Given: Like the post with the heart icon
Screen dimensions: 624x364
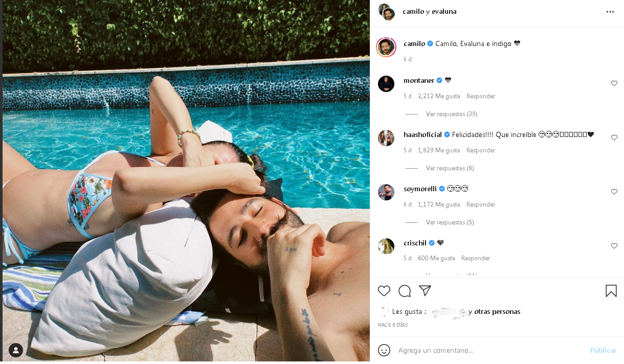Looking at the screenshot, I should (x=384, y=291).
